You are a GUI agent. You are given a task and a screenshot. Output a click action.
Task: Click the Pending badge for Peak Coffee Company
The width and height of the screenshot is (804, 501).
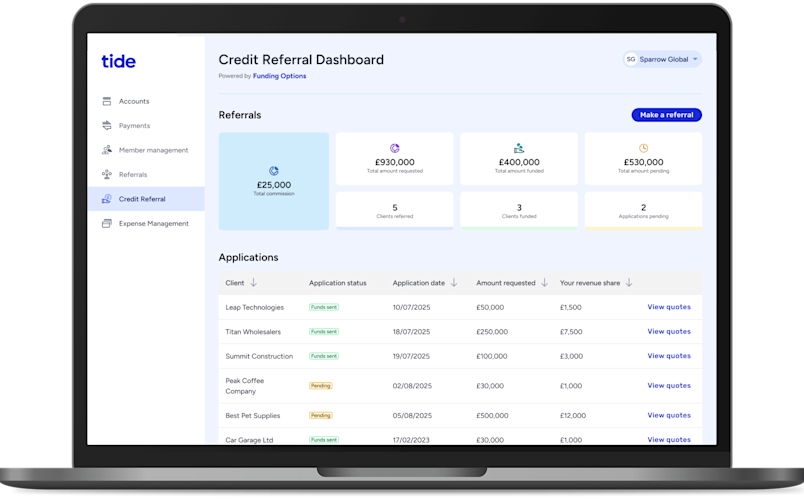(320, 386)
